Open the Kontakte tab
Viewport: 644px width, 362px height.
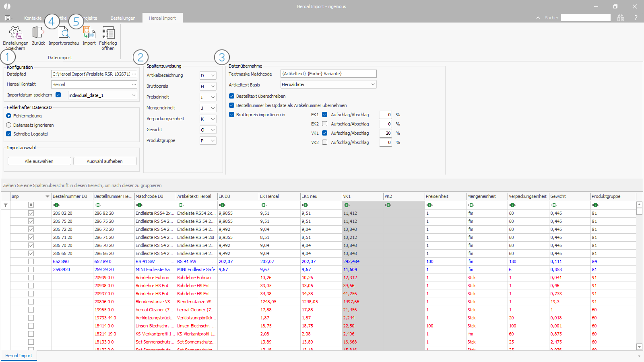pos(33,18)
